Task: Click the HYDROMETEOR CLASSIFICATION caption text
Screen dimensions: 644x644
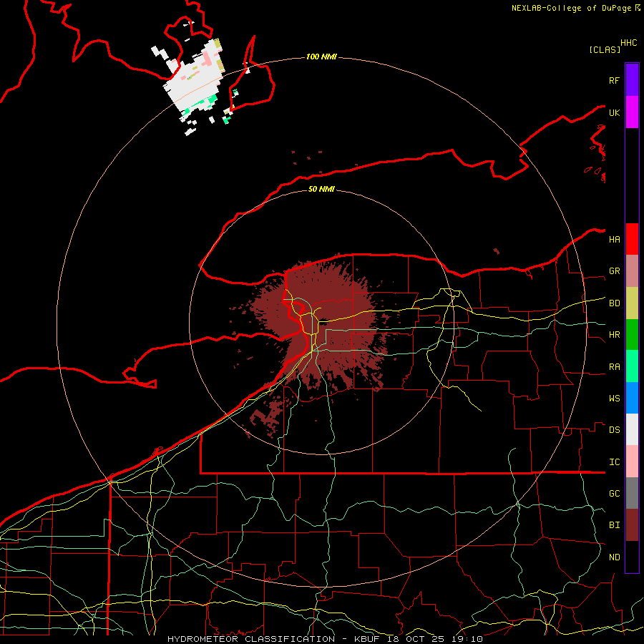Action: (x=251, y=639)
